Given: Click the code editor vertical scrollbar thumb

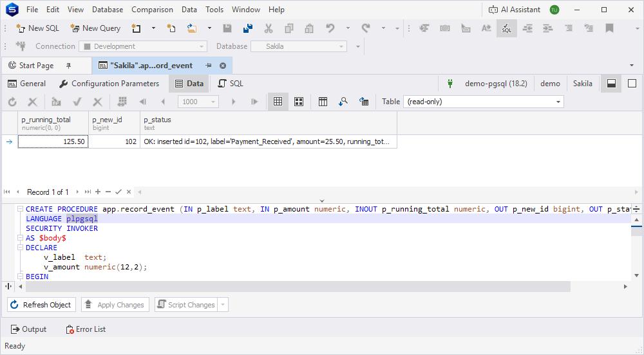Looking at the screenshot, I should point(637,230).
